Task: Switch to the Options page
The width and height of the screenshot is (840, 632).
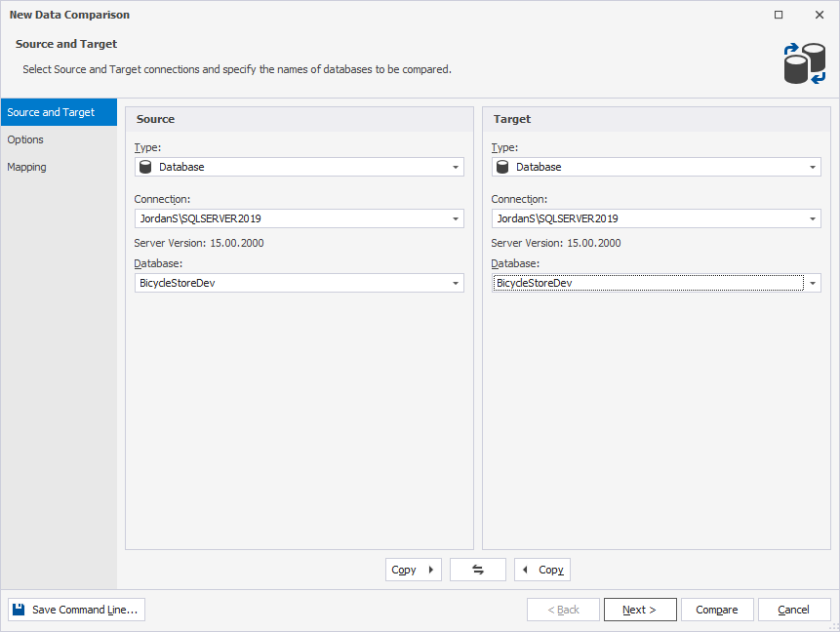Action: click(25, 139)
